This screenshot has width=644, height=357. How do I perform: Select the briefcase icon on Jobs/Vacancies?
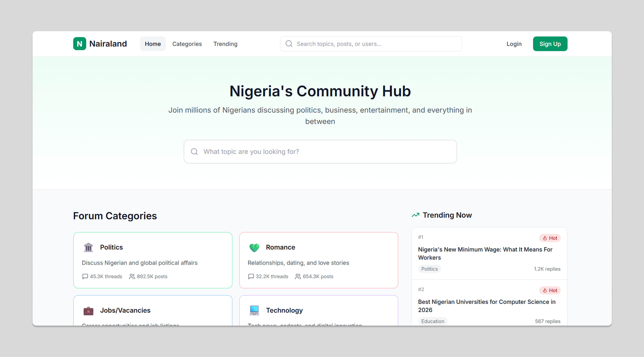pyautogui.click(x=88, y=310)
